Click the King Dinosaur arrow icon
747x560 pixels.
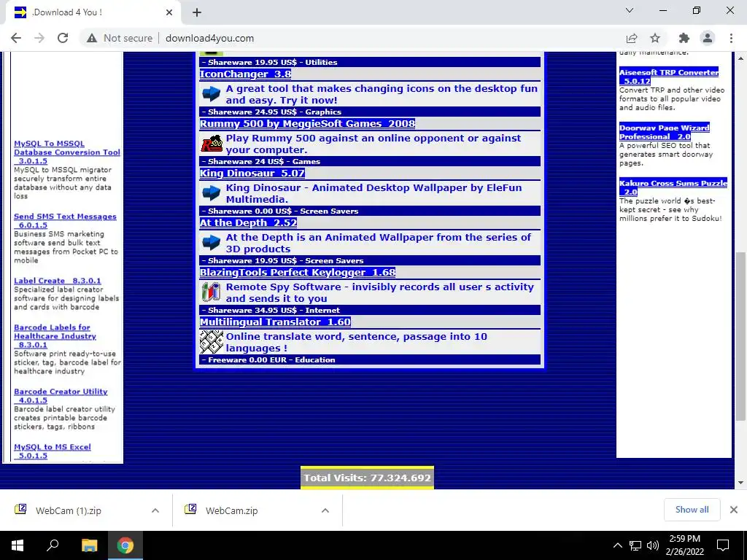click(211, 192)
